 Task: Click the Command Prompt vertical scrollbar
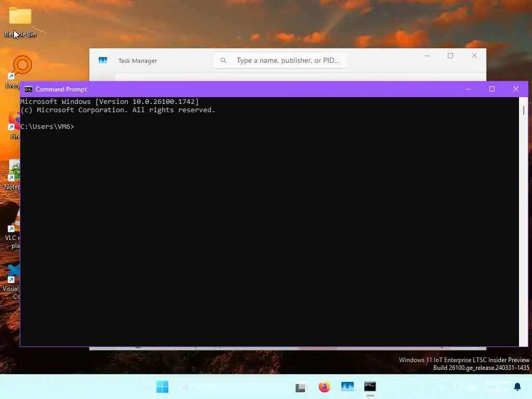coord(524,221)
